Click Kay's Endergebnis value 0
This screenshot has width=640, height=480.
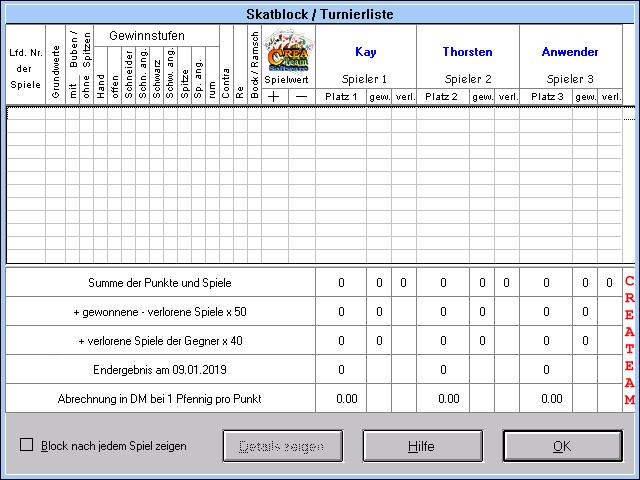pyautogui.click(x=341, y=370)
